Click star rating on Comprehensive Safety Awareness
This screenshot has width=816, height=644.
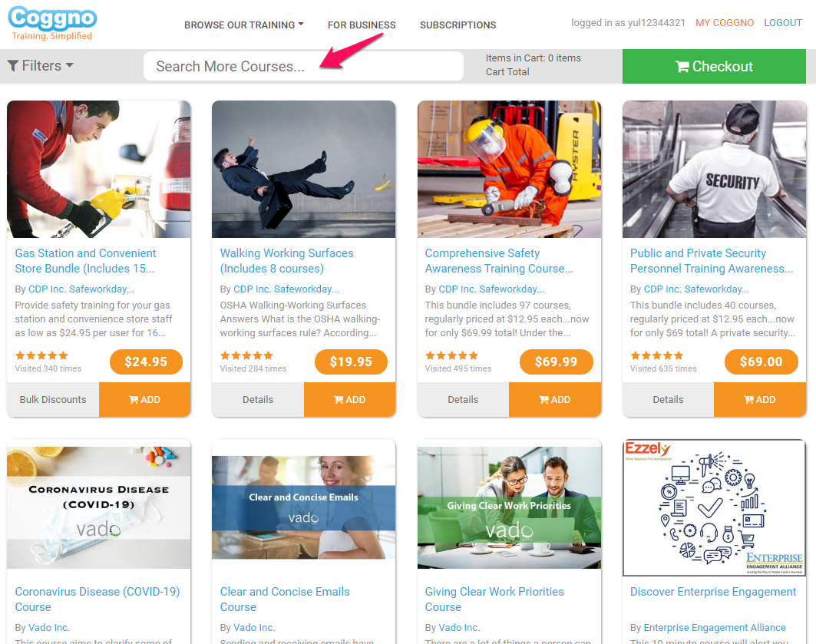point(451,356)
